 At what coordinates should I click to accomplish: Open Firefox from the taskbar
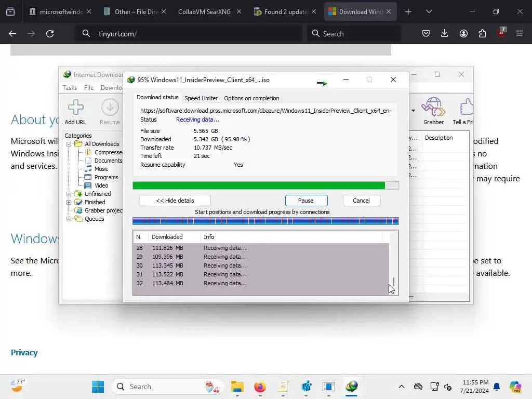pos(260,387)
